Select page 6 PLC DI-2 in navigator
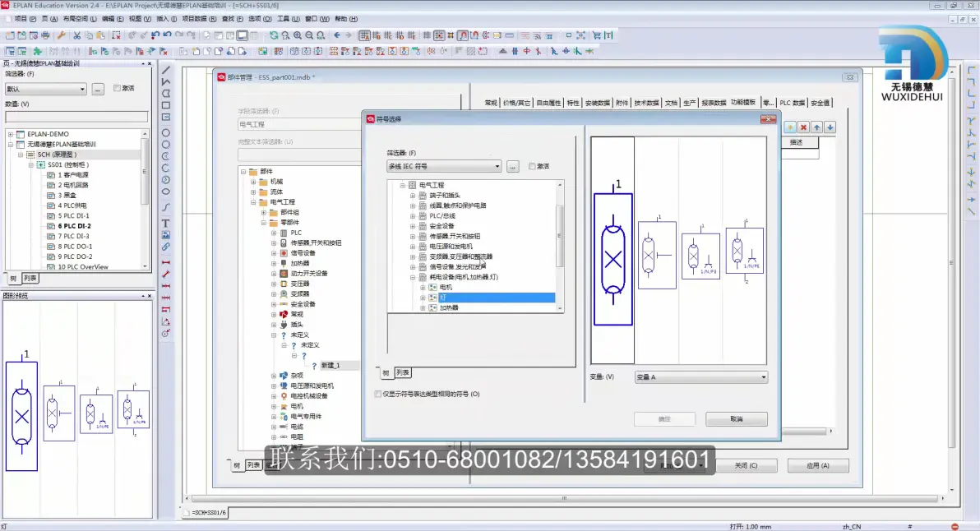Image resolution: width=980 pixels, height=531 pixels. pos(74,226)
